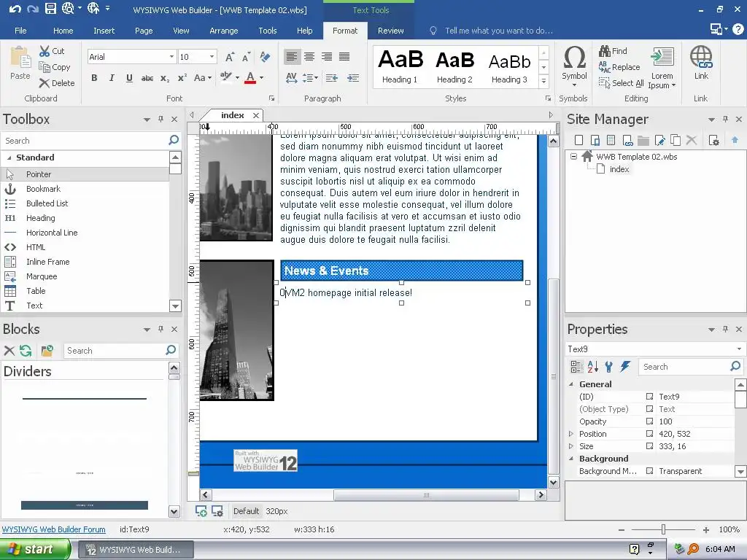
Task: Click the Toolbox search field
Action: pos(86,141)
